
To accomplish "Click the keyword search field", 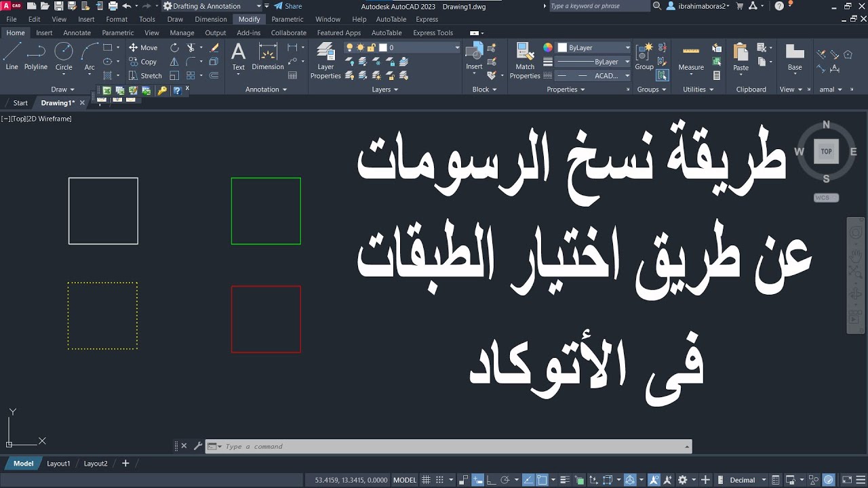I will (599, 6).
